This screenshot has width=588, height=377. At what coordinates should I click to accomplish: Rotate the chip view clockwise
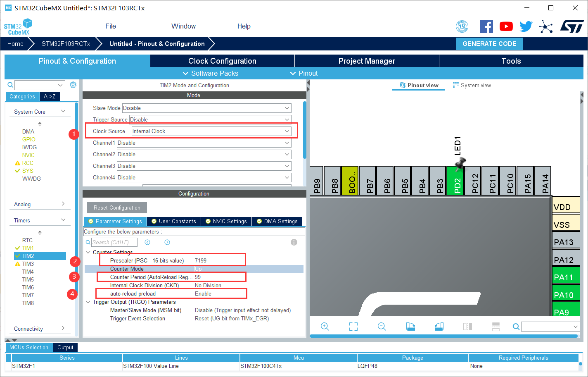click(410, 327)
